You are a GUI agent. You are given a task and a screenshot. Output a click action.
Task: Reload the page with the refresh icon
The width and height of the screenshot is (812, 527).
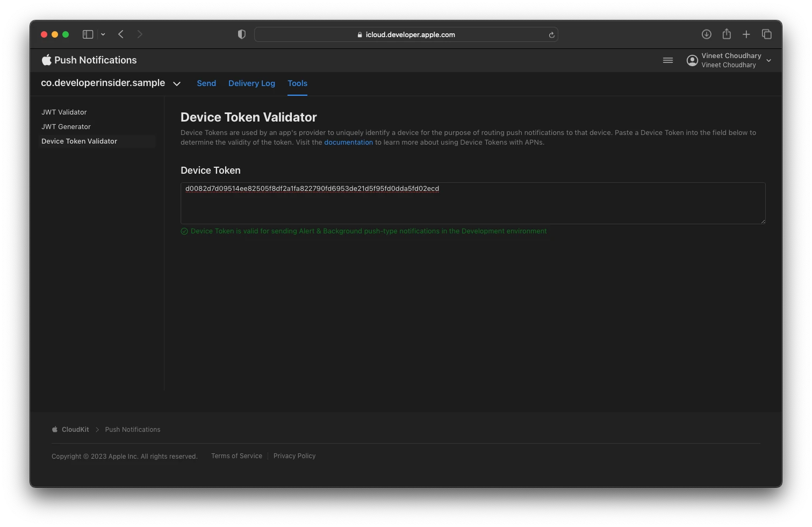tap(551, 35)
